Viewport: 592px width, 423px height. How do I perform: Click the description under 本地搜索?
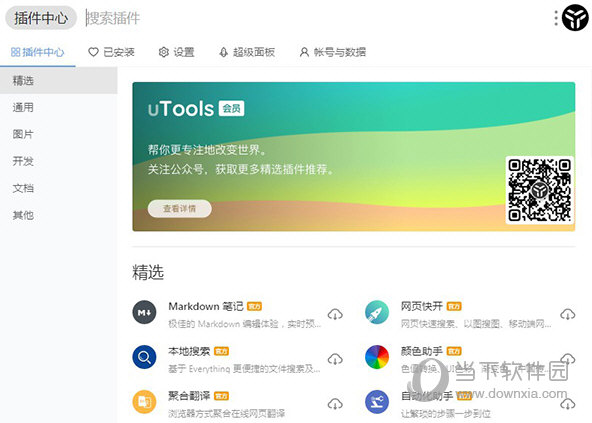[244, 369]
